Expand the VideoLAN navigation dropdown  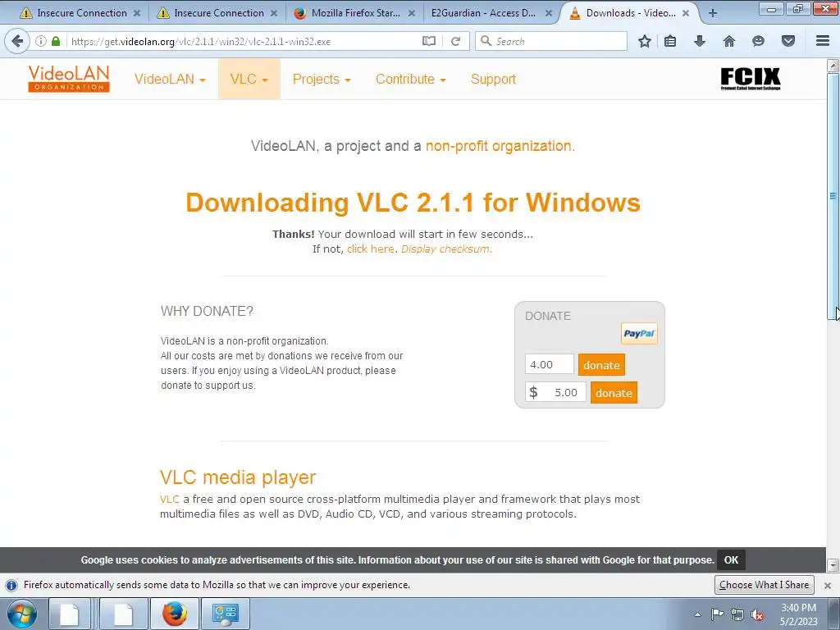pyautogui.click(x=170, y=79)
